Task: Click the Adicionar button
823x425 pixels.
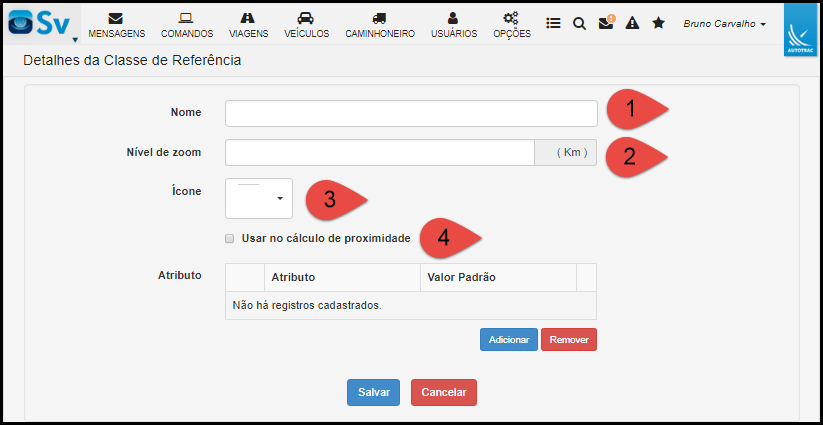Action: (509, 339)
